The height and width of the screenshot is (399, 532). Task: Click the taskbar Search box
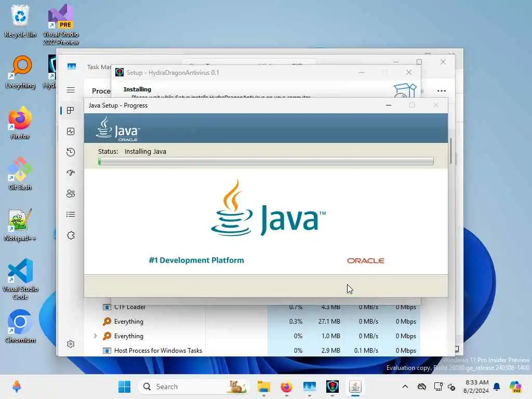pos(194,387)
